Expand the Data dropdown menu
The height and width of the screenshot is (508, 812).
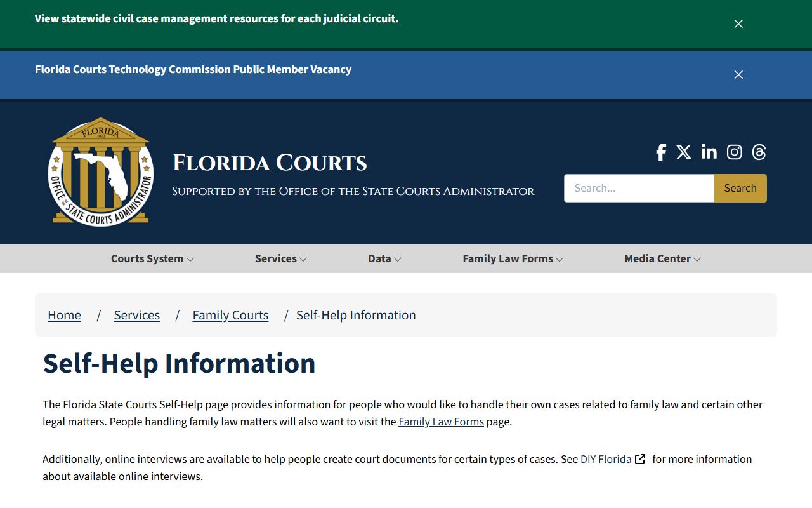pos(384,258)
